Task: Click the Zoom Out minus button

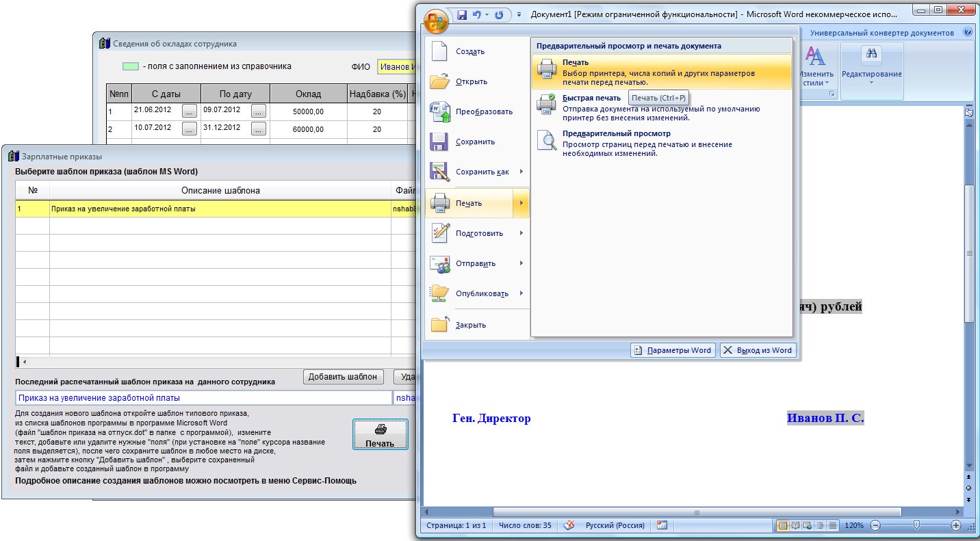Action: pos(875,525)
